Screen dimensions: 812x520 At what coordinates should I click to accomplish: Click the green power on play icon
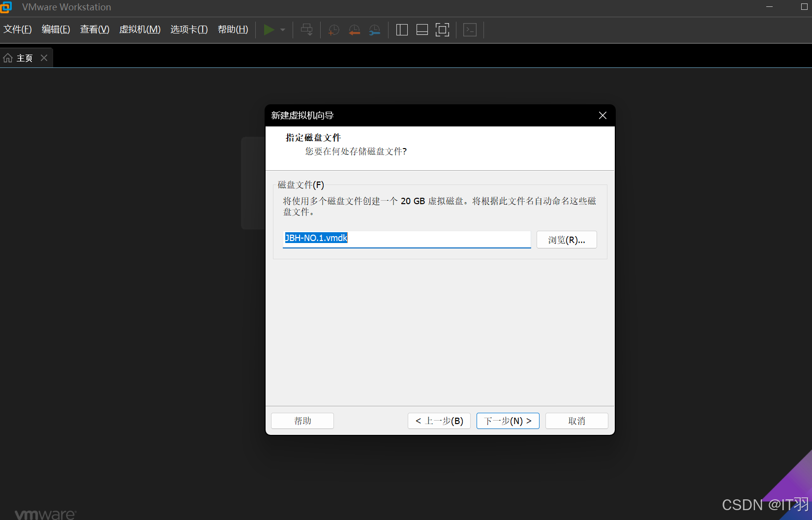(269, 30)
